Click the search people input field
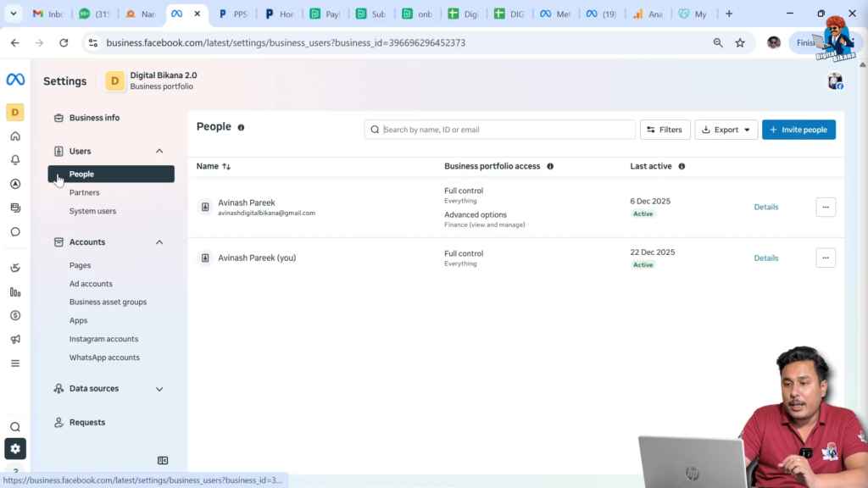The image size is (868, 488). (x=500, y=129)
